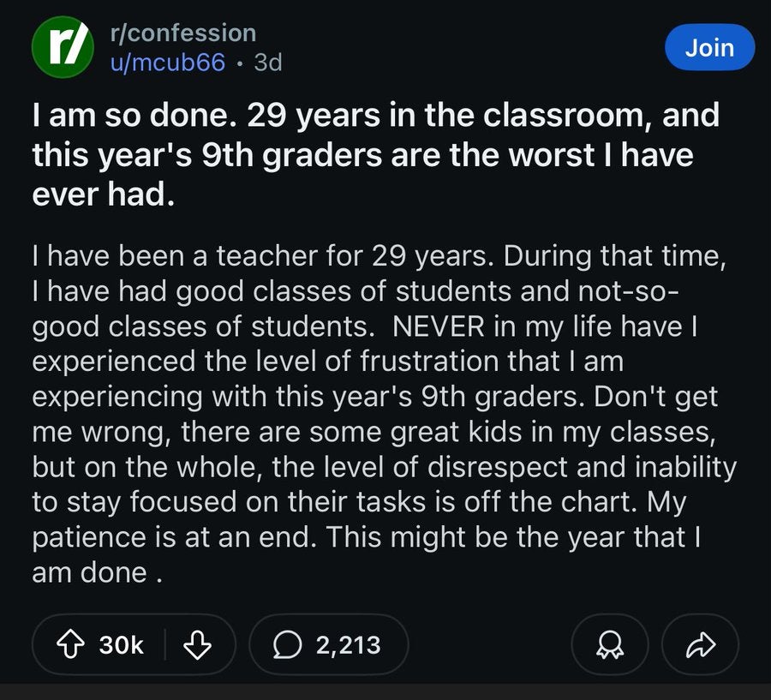Viewport: 771px width, 700px height.
Task: Open the r/confession subreddit link
Action: click(x=183, y=33)
